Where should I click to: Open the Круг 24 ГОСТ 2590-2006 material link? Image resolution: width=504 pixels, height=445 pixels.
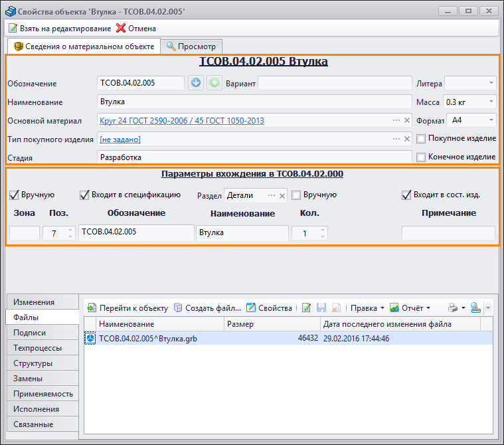click(x=181, y=121)
